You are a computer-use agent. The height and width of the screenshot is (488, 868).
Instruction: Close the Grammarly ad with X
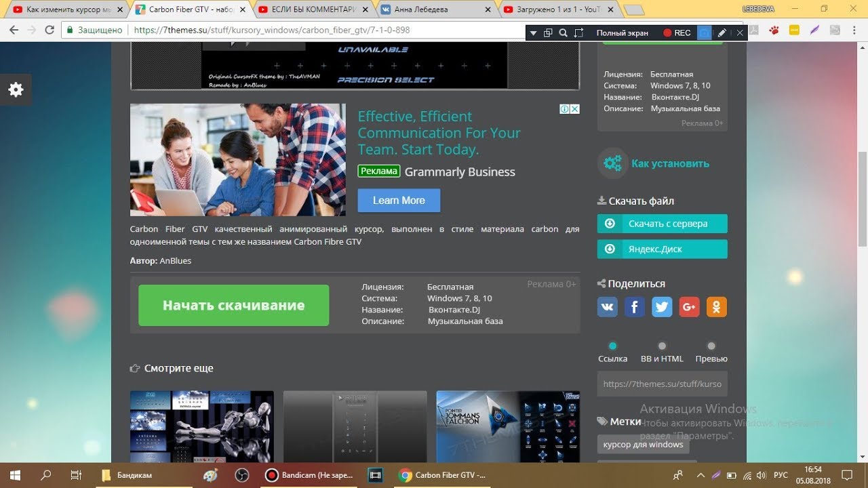click(574, 109)
